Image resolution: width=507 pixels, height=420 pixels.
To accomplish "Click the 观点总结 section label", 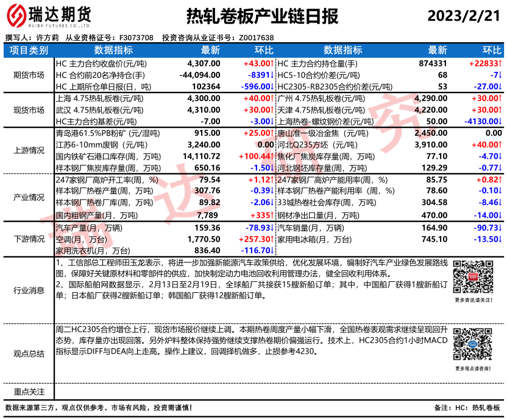I will (x=28, y=353).
